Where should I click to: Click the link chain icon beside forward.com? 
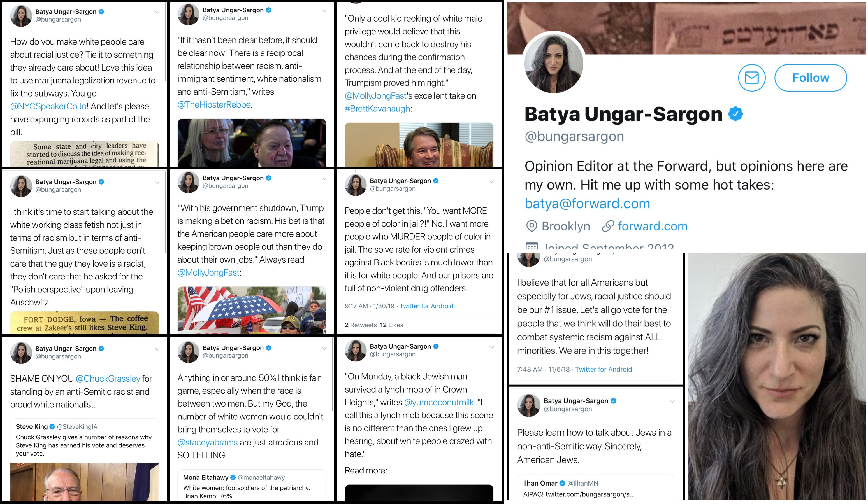point(608,226)
